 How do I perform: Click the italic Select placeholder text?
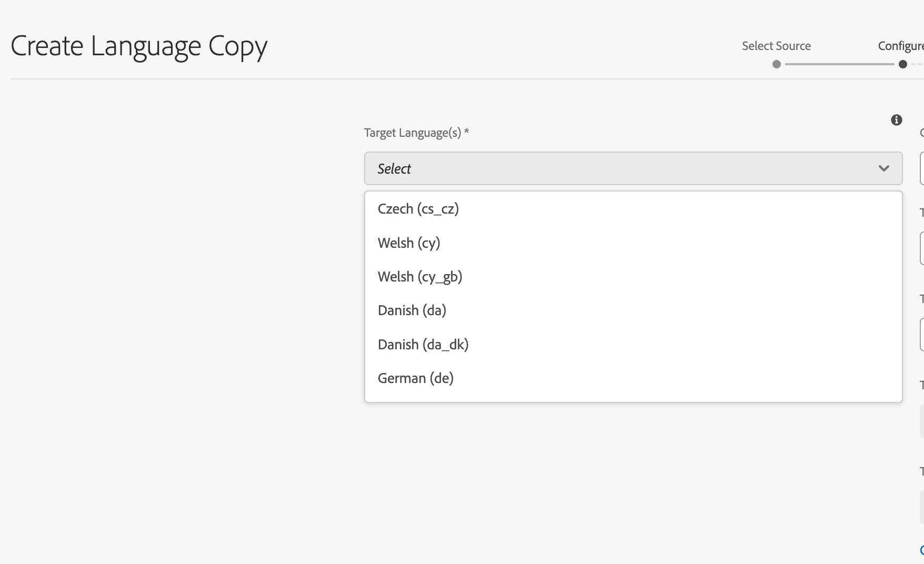[x=394, y=168]
